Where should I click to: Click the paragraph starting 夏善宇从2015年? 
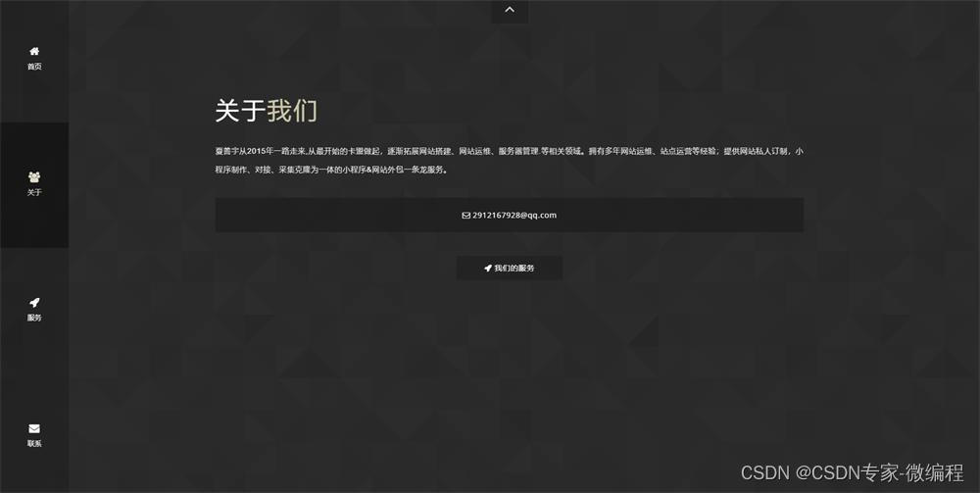point(510,160)
